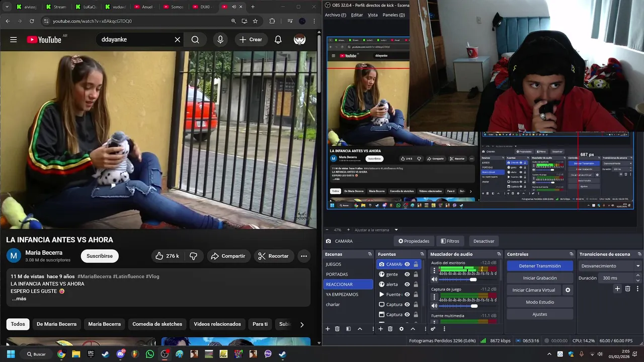Bookmark this page with Chrome star icon
The image size is (644, 362).
[x=255, y=21]
